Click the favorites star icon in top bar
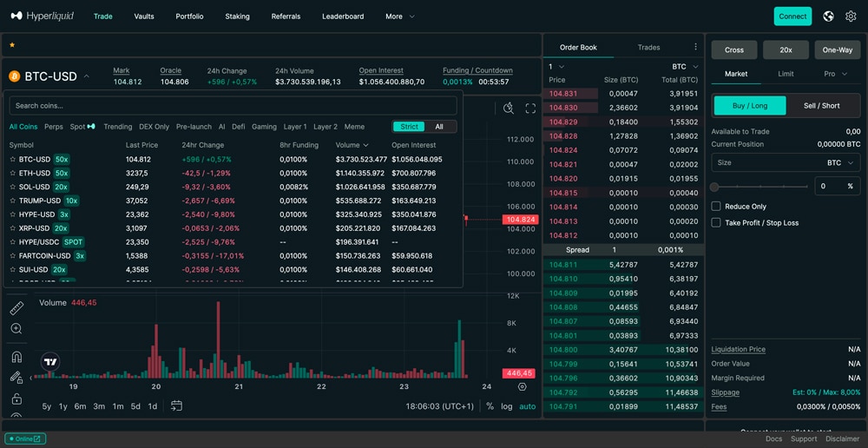868x448 pixels. pos(12,45)
